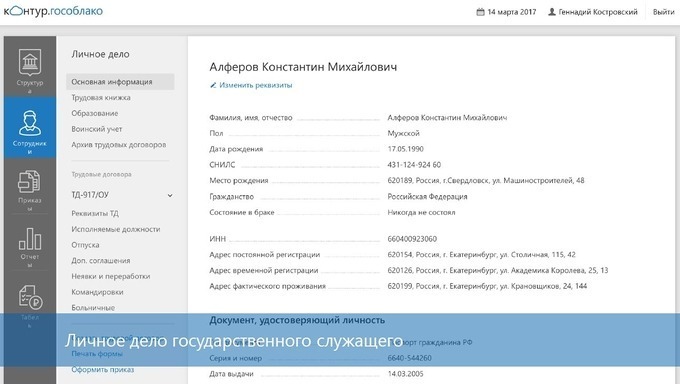Screen dimensions: 680x384
Task: Click the actual address ул. Крановщиков, 24, 144
Action: (487, 286)
